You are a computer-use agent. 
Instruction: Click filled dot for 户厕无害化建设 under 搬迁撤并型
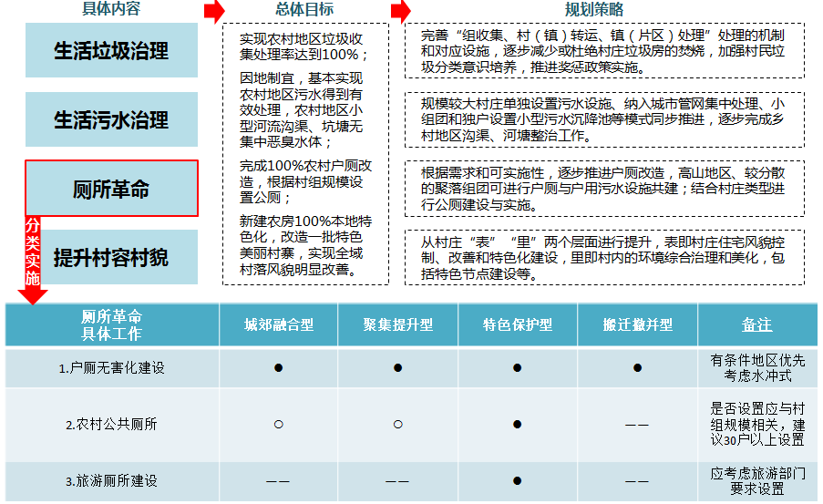637,367
